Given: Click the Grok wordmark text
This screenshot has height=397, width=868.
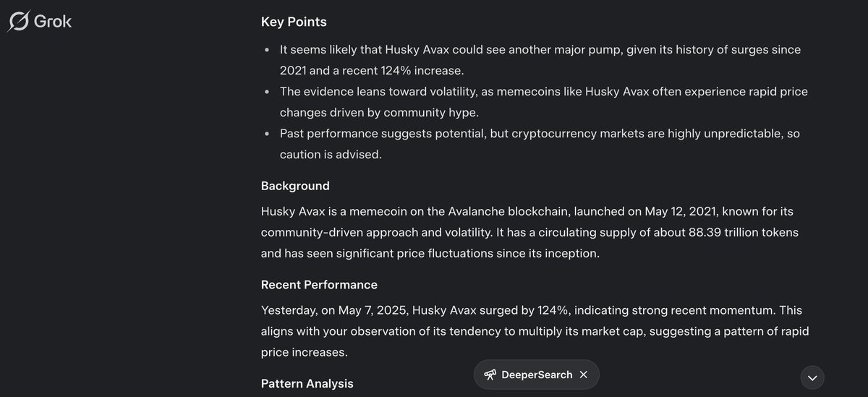Looking at the screenshot, I should (x=54, y=22).
